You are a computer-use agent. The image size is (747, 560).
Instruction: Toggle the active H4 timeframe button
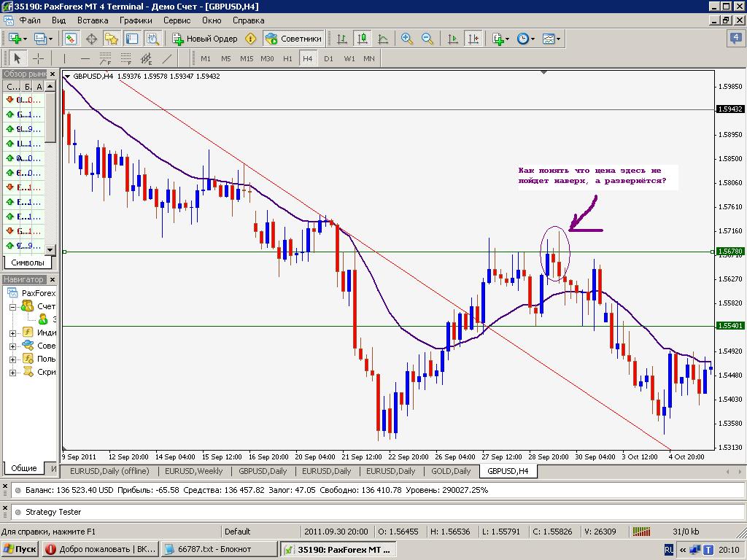coord(308,58)
